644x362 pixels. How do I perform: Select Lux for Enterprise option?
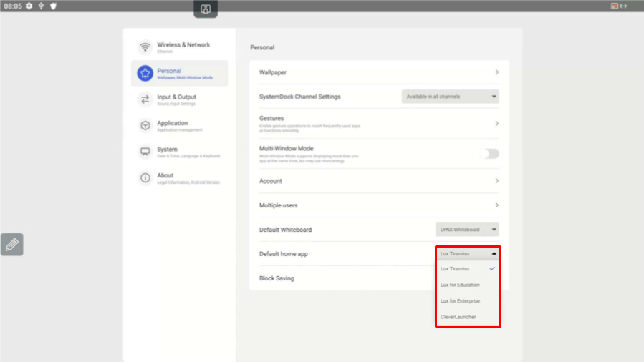pyautogui.click(x=461, y=301)
